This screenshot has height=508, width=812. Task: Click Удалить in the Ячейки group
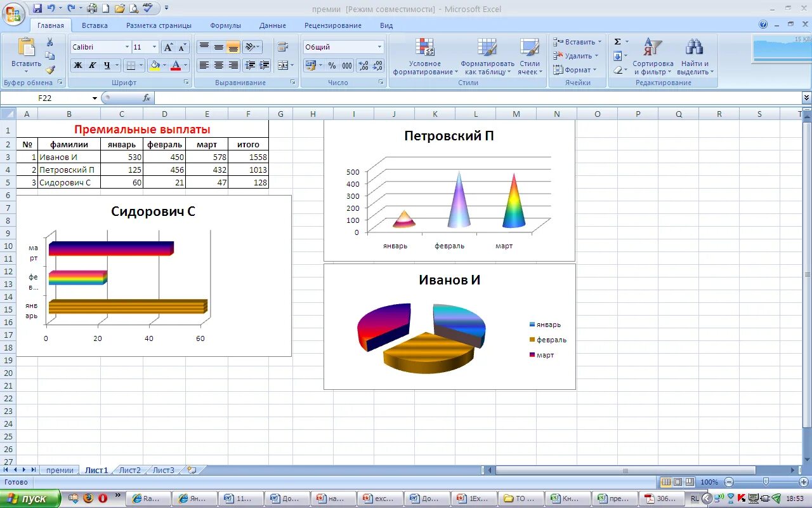point(575,56)
